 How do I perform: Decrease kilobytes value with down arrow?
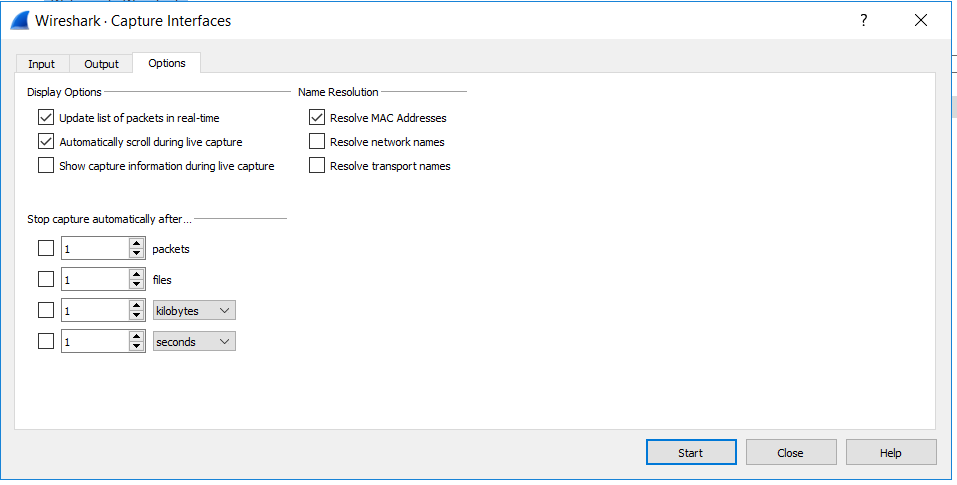pyautogui.click(x=137, y=316)
